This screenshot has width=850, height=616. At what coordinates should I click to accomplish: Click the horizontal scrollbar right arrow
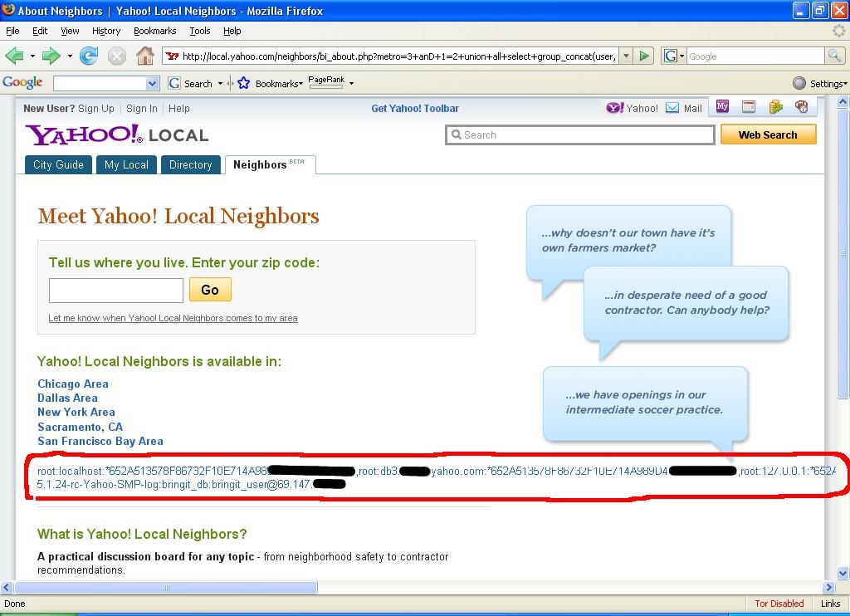828,587
